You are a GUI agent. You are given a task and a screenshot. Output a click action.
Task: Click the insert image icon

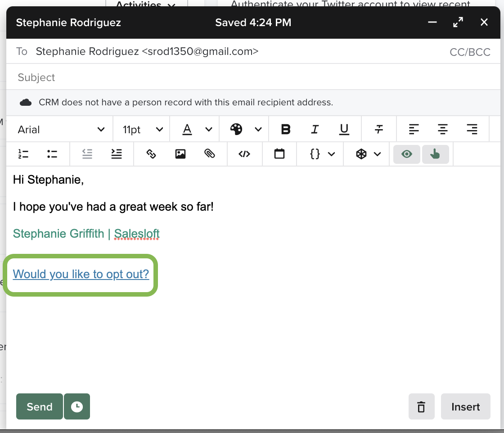[x=180, y=154]
